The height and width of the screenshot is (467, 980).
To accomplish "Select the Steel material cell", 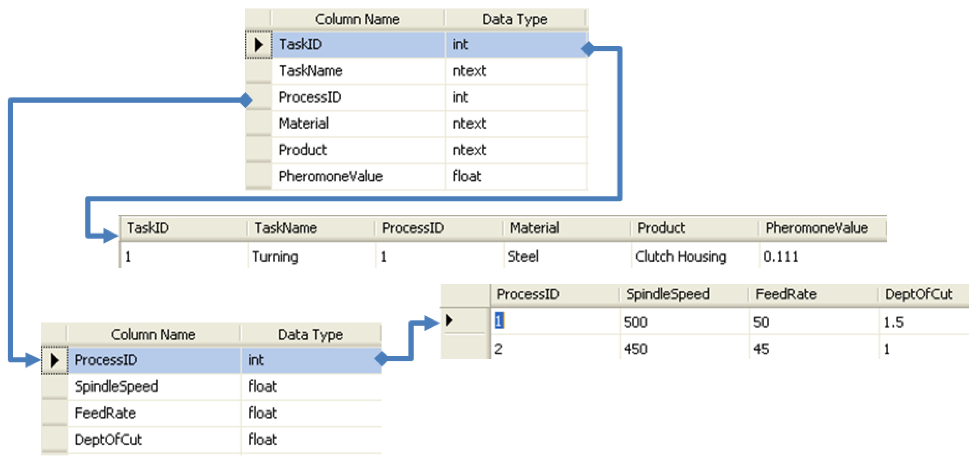I will (x=523, y=257).
